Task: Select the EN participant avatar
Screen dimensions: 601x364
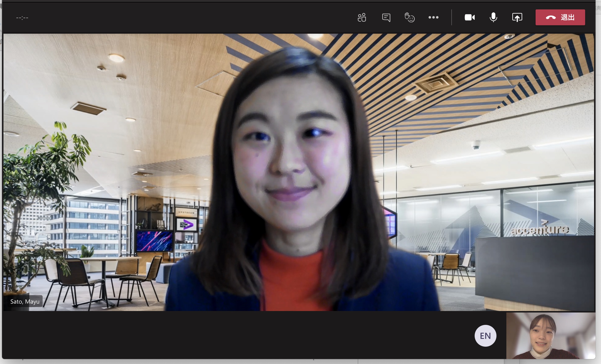Action: (485, 336)
